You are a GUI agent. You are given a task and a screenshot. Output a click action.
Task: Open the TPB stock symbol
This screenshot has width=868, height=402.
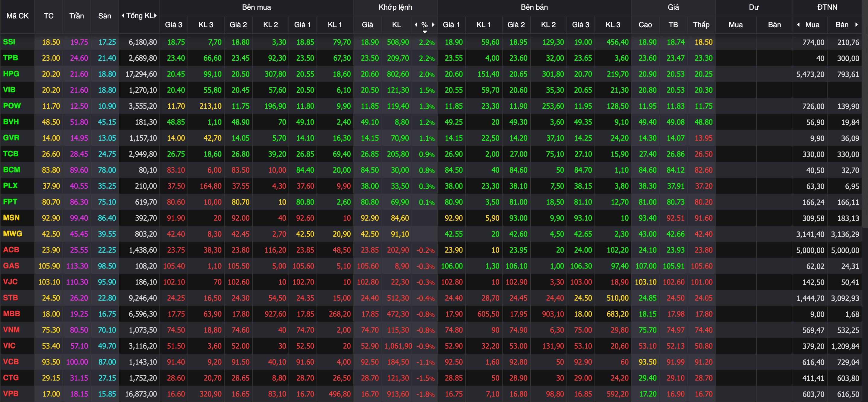coord(11,58)
